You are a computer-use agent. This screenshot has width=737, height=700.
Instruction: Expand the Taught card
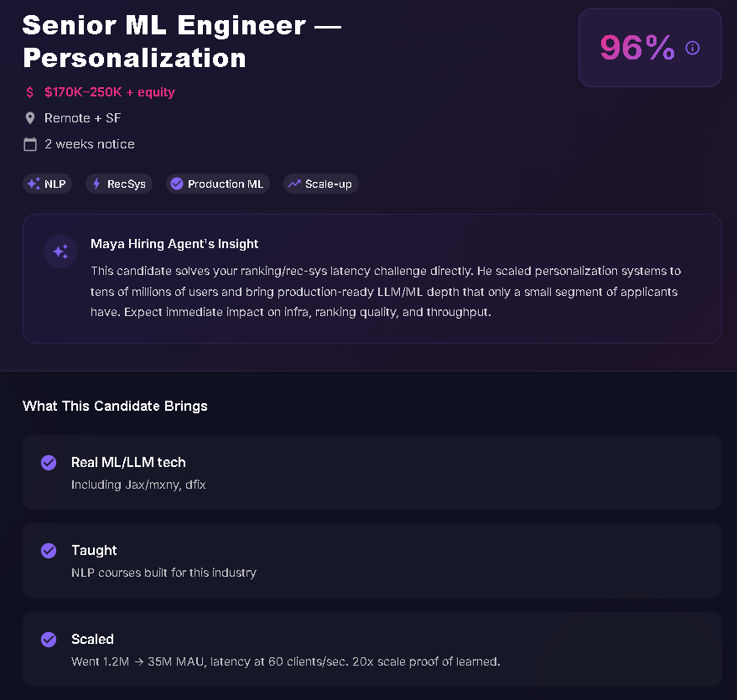pyautogui.click(x=372, y=560)
